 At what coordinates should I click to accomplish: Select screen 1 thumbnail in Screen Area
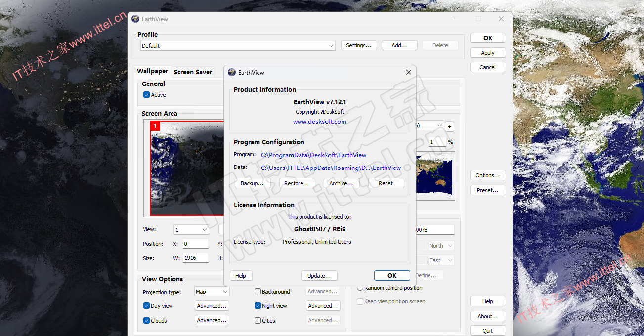coord(187,168)
